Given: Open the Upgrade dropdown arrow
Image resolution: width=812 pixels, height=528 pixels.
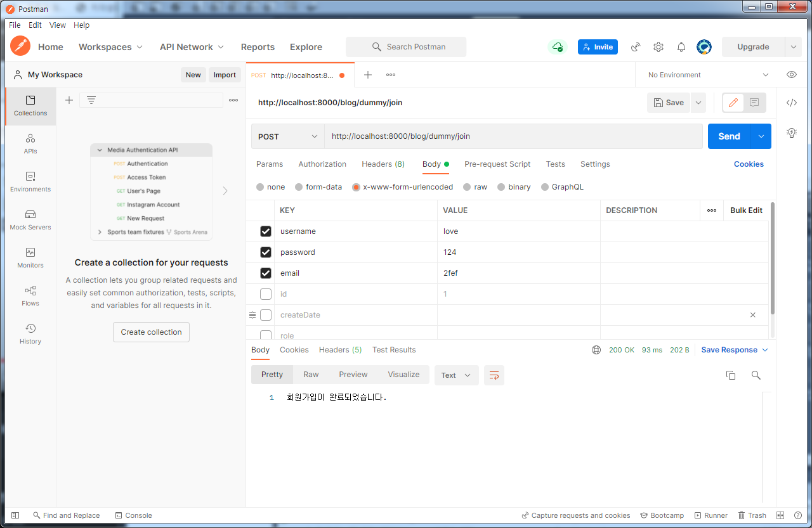Looking at the screenshot, I should 794,47.
